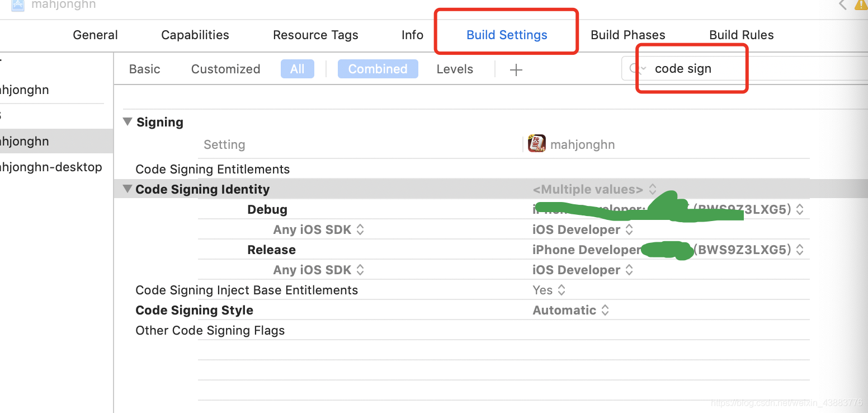Click the mahjonghn app icon in column header
The width and height of the screenshot is (868, 413).
(x=537, y=144)
